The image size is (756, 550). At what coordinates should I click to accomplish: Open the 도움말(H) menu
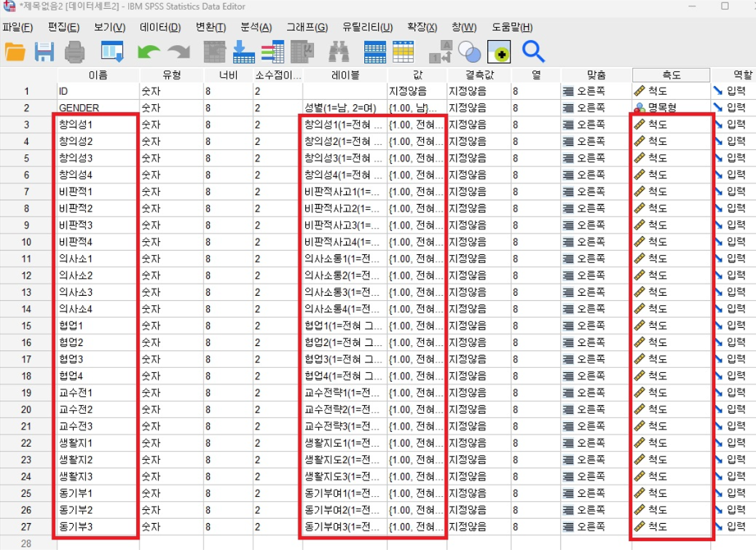tap(512, 28)
